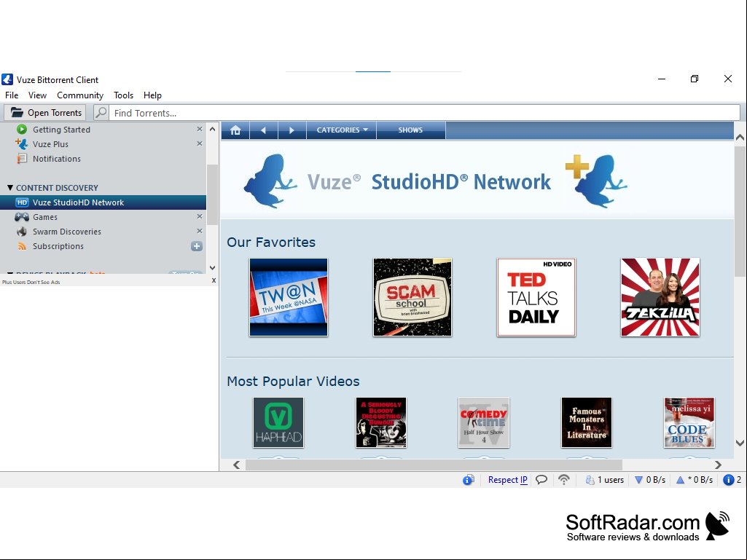Click the Plus Users Don't See Ads text
This screenshot has width=747, height=560.
(x=31, y=282)
